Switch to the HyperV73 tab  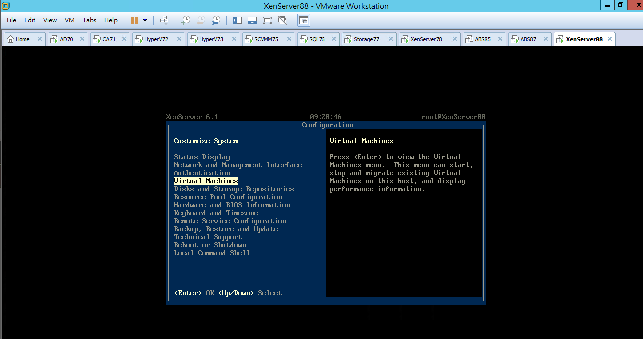[x=211, y=39]
